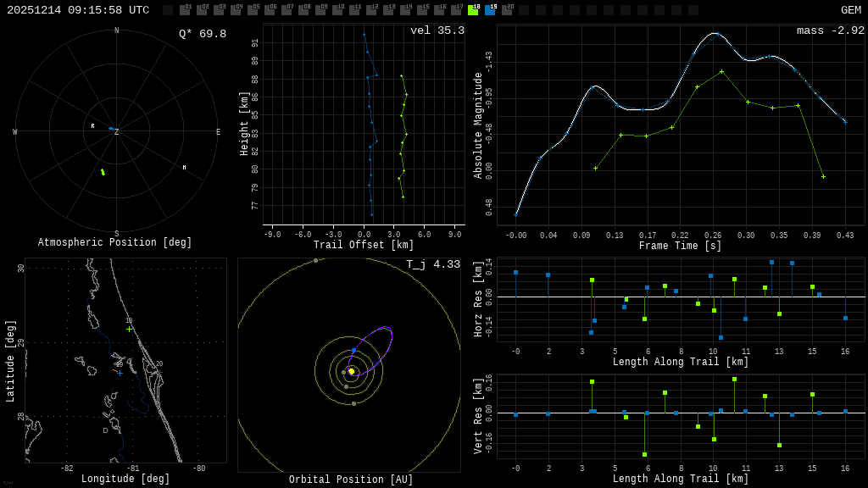Click the green station 18 indicator

point(473,10)
